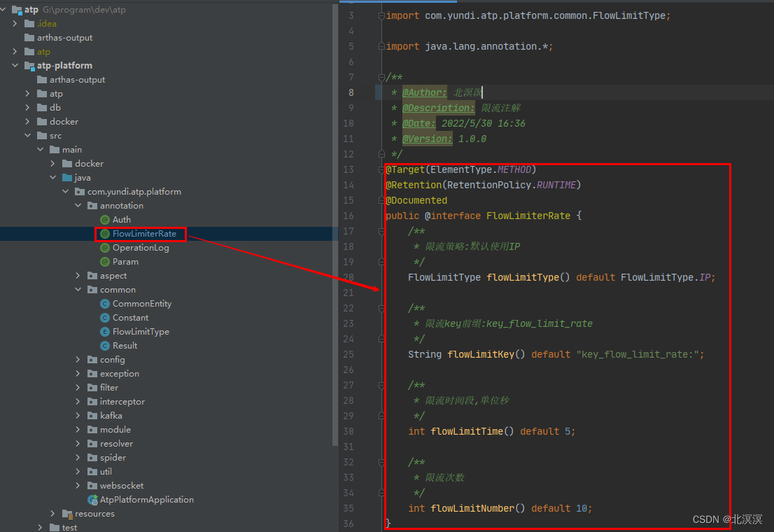Expand the db folder
Viewport: 774px width, 532px height.
[x=28, y=107]
